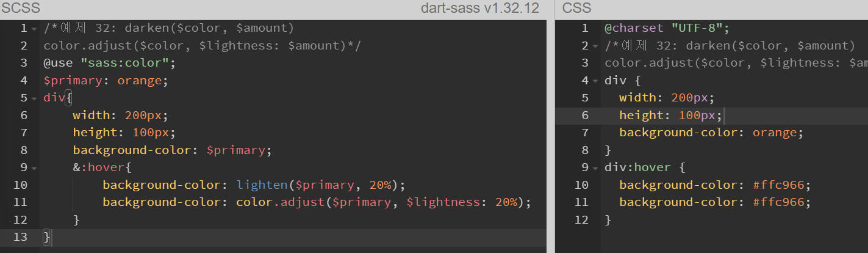Viewport: 868px width, 253px height.
Task: Click '#ffc966' value on CSS line 11
Action: (778, 202)
